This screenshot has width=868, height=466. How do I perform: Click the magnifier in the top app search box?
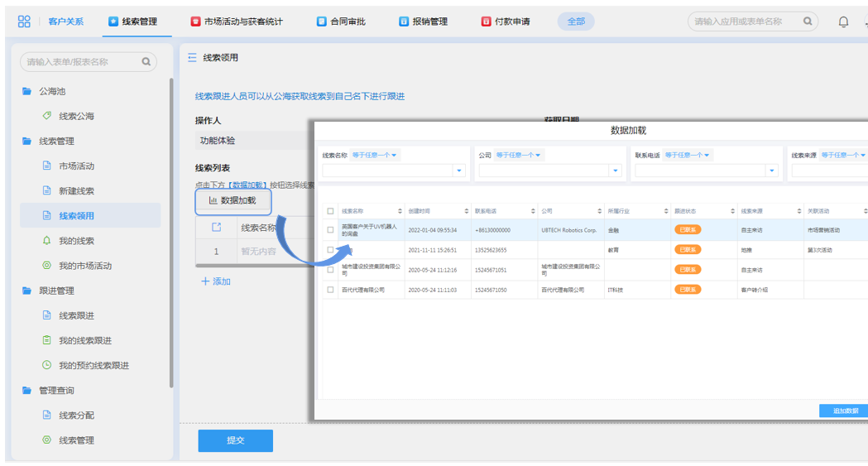pyautogui.click(x=807, y=22)
